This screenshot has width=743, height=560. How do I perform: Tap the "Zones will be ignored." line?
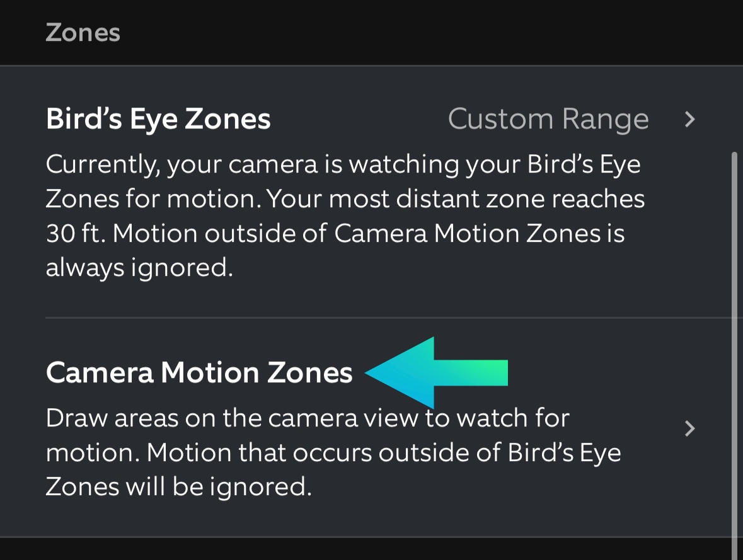[x=179, y=487]
